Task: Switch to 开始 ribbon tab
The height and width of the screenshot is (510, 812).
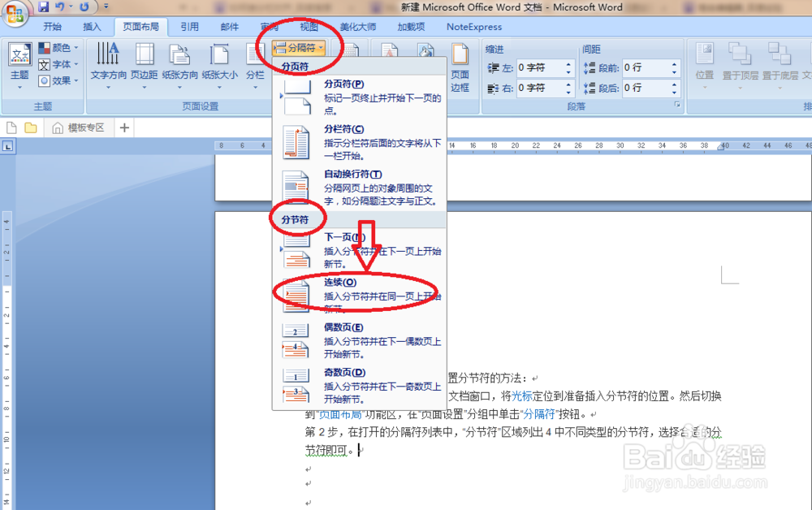Action: [x=52, y=27]
